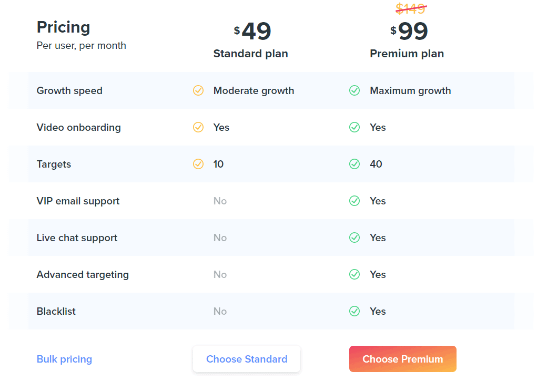Click the greyed No in Blacklist row
The width and height of the screenshot is (537, 392).
pos(220,311)
